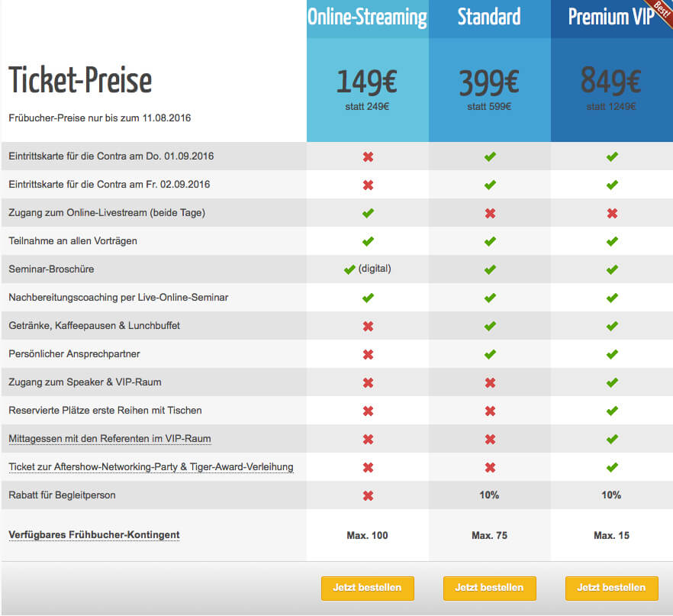
Task: Click Standard's red X for Speaker & VIP-Raum
Action: tap(490, 382)
